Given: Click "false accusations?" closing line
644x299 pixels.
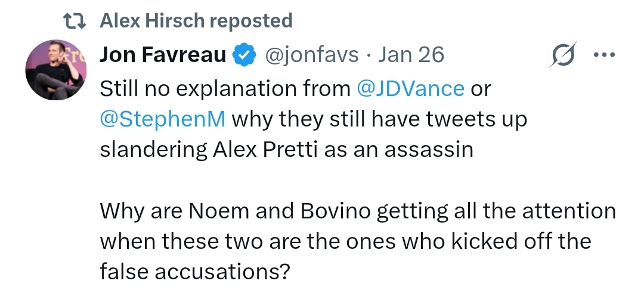Looking at the screenshot, I should click(x=195, y=272).
